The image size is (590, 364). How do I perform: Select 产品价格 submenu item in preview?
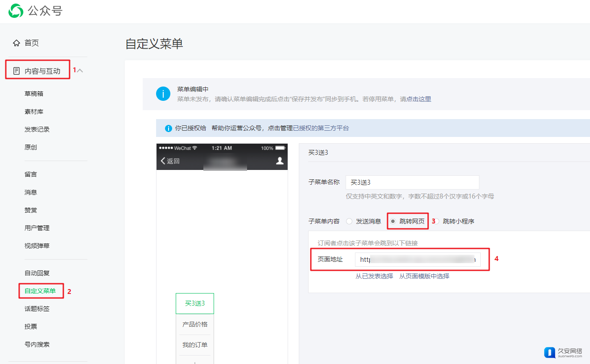tap(195, 324)
